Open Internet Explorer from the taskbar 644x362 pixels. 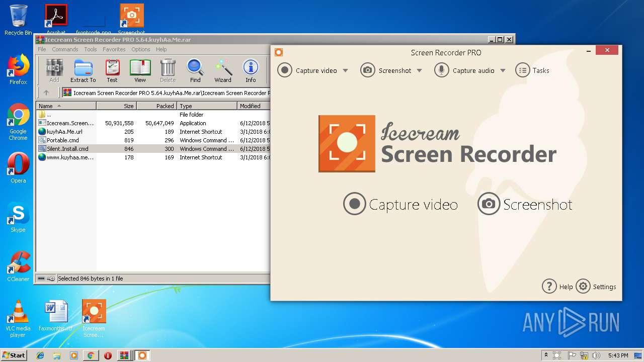[40, 355]
